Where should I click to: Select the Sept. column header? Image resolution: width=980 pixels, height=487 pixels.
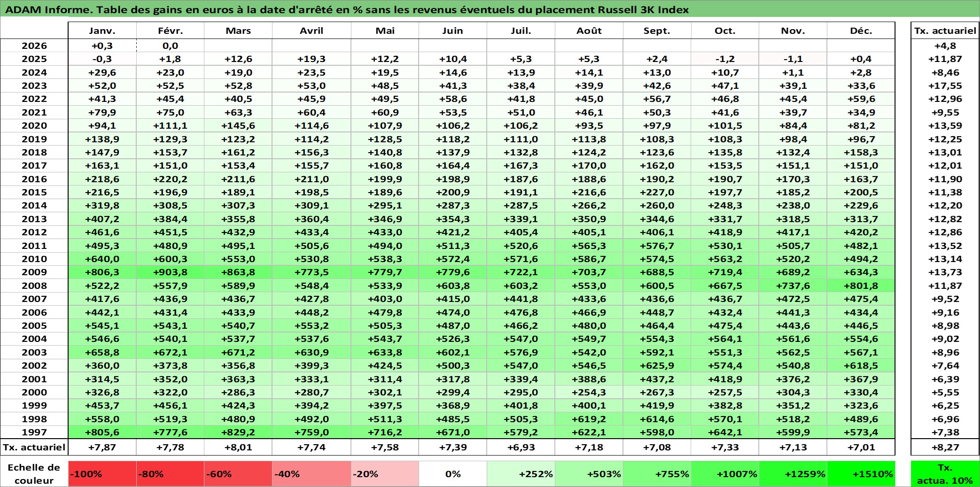[x=657, y=31]
